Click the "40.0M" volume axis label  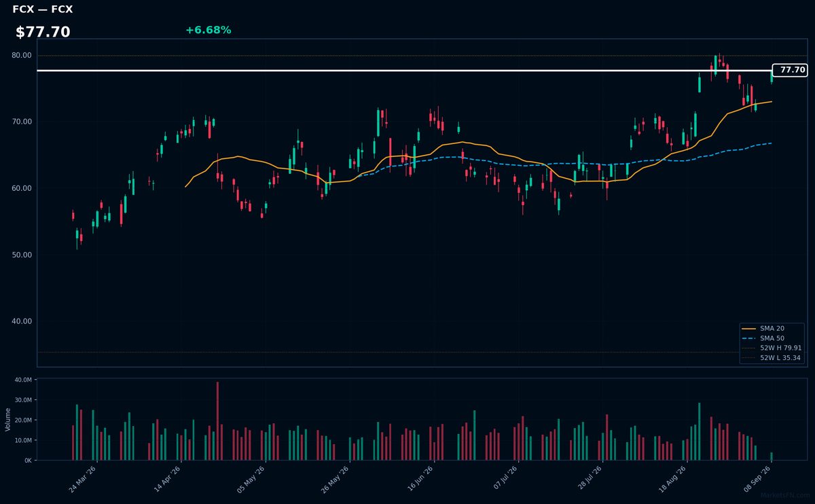[24, 380]
